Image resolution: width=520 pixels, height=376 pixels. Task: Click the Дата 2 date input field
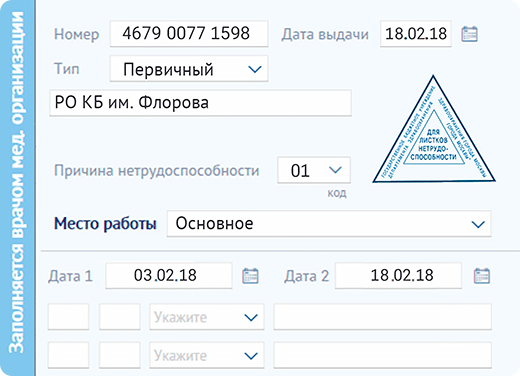tap(398, 276)
